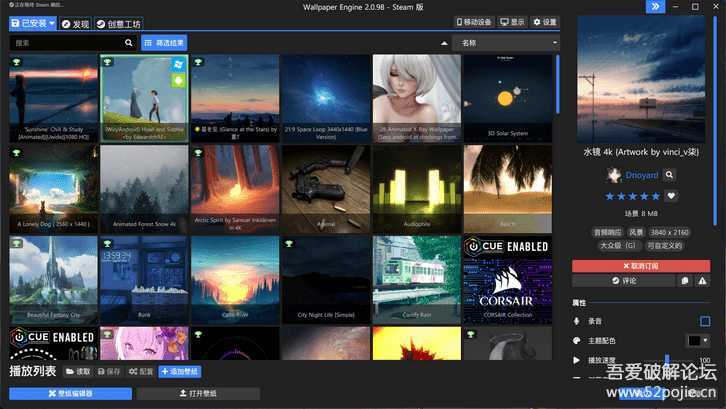
Task: Toggle the 录音 audio recording checkbox
Action: 705,321
